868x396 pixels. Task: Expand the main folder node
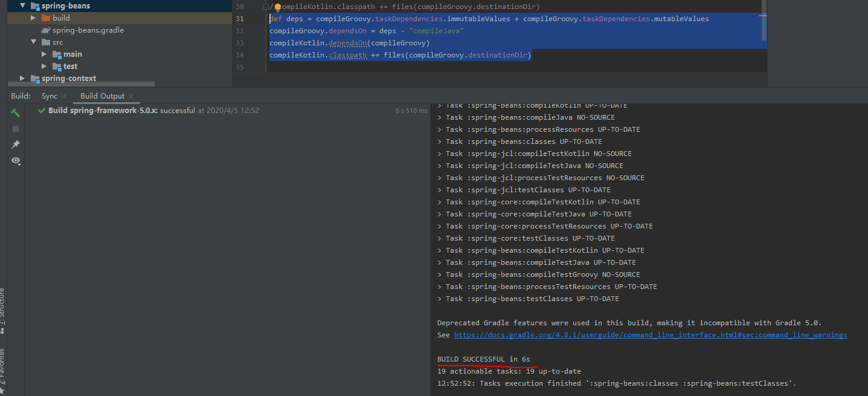[x=44, y=54]
